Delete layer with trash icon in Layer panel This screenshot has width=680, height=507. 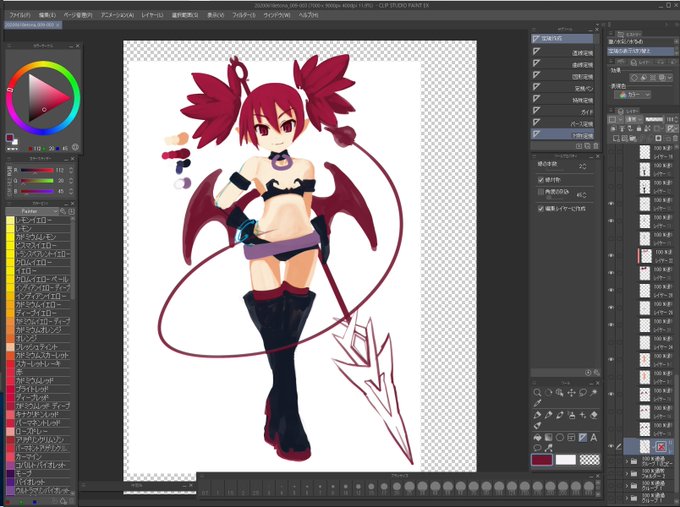coord(675,139)
